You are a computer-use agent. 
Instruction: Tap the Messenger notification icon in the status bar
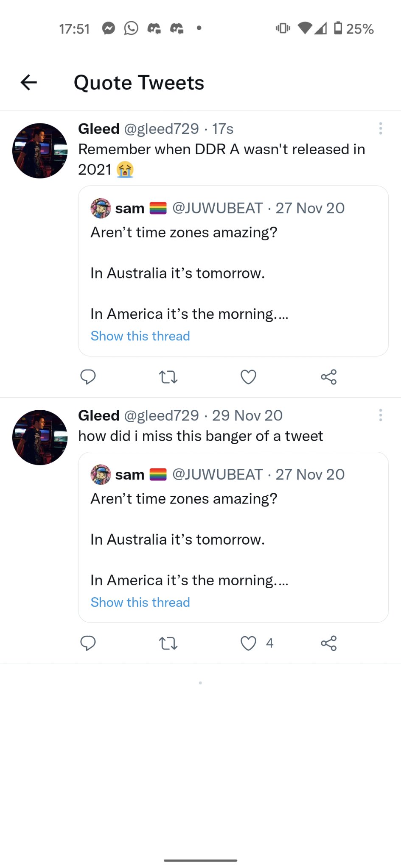pyautogui.click(x=109, y=28)
